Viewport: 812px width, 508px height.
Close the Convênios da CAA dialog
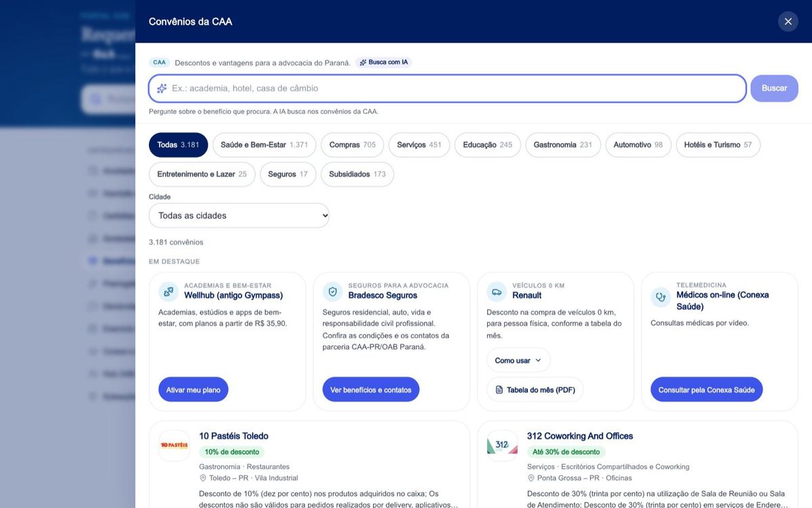click(x=788, y=22)
